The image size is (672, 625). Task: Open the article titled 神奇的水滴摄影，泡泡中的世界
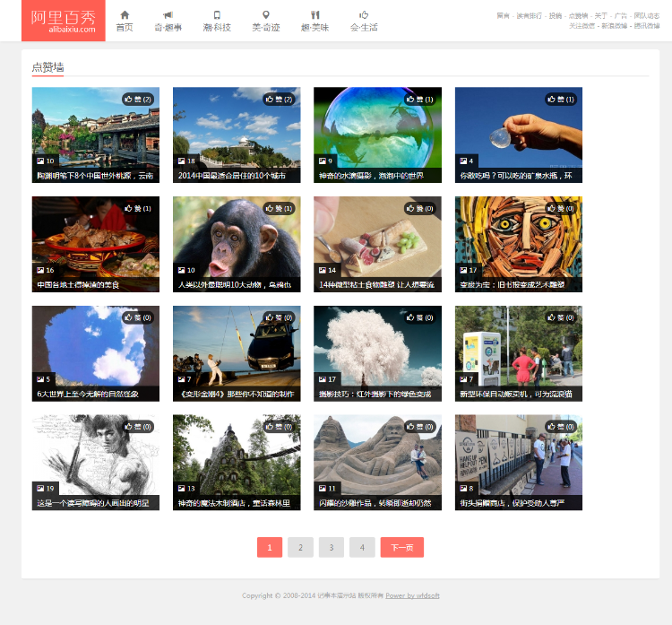point(371,176)
